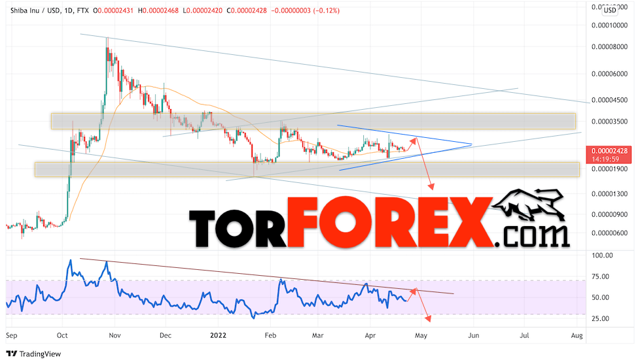This screenshot has height=364, width=640.
Task: Click the Aug label on time axis
Action: (577, 335)
